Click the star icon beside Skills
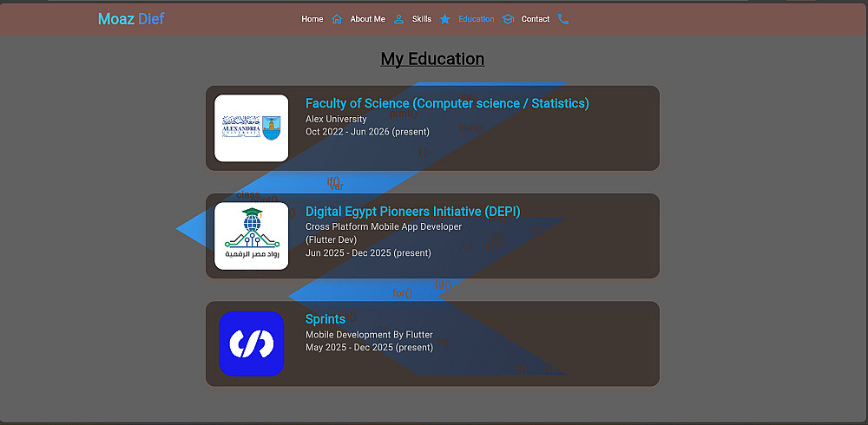 pos(445,19)
